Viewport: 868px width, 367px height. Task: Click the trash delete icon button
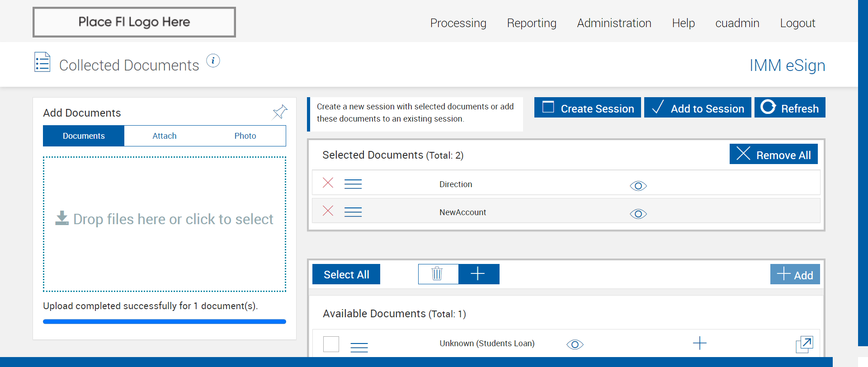(x=438, y=274)
